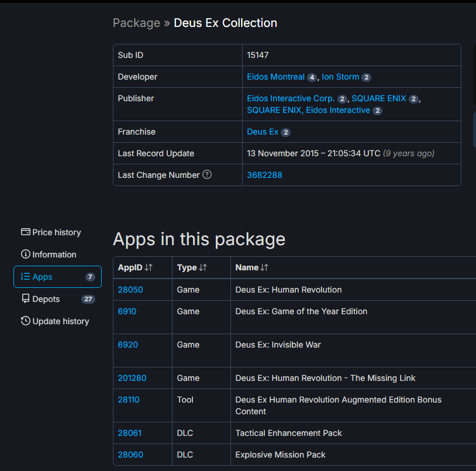This screenshot has height=471, width=476.
Task: Click help icon beside Last Change Number
Action: click(x=207, y=174)
